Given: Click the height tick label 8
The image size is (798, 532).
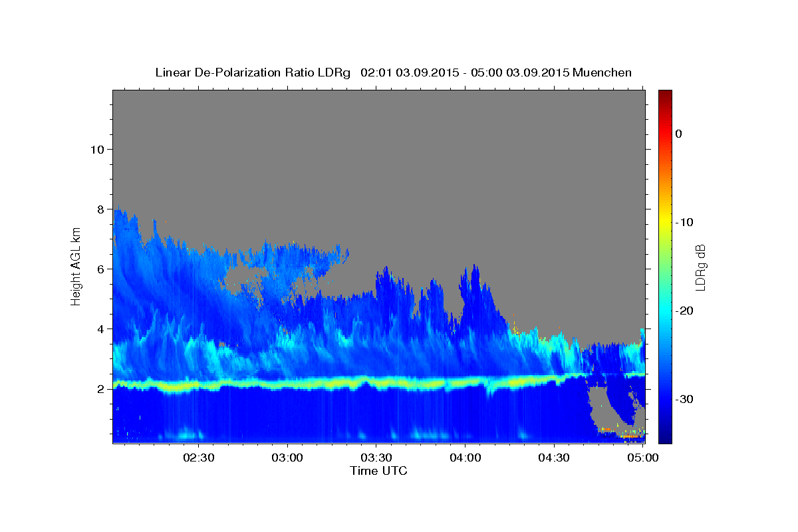Looking at the screenshot, I should (100, 209).
